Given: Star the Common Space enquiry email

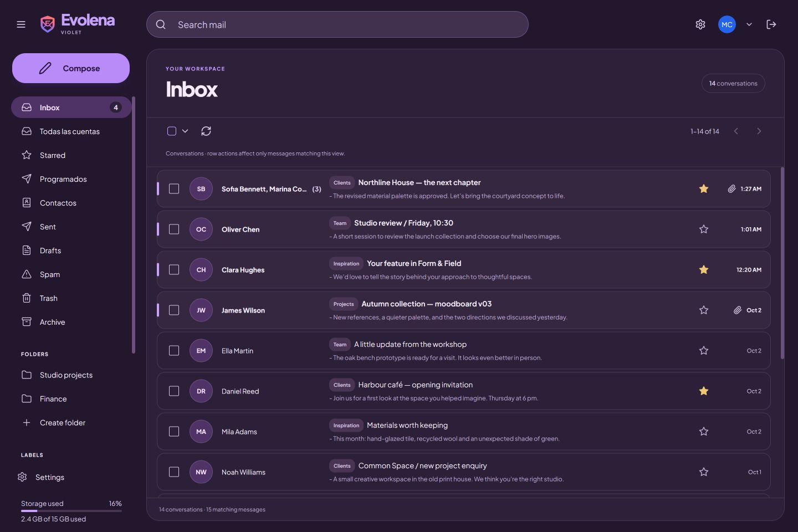Looking at the screenshot, I should (x=704, y=472).
